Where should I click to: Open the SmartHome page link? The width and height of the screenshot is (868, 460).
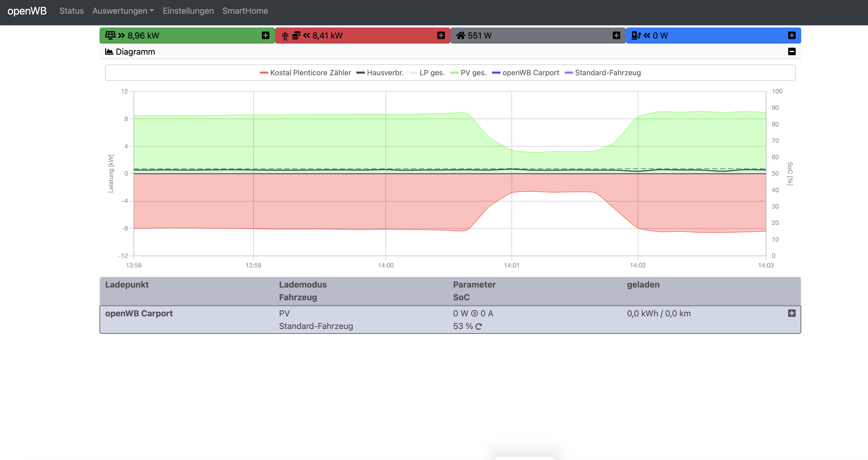coord(245,11)
